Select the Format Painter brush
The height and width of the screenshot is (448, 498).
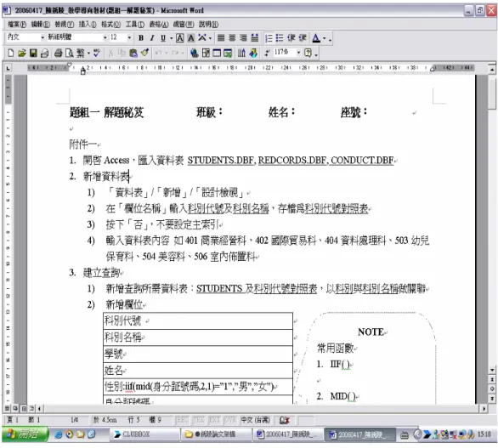pyautogui.click(x=144, y=53)
